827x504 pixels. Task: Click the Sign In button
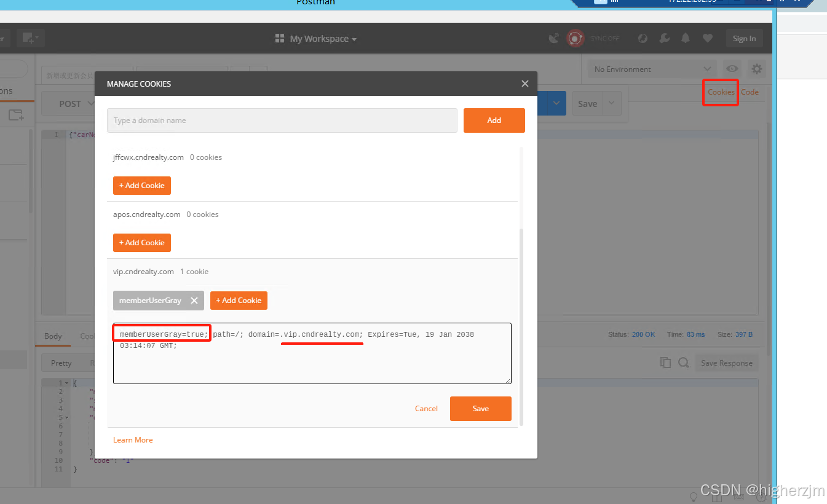744,39
